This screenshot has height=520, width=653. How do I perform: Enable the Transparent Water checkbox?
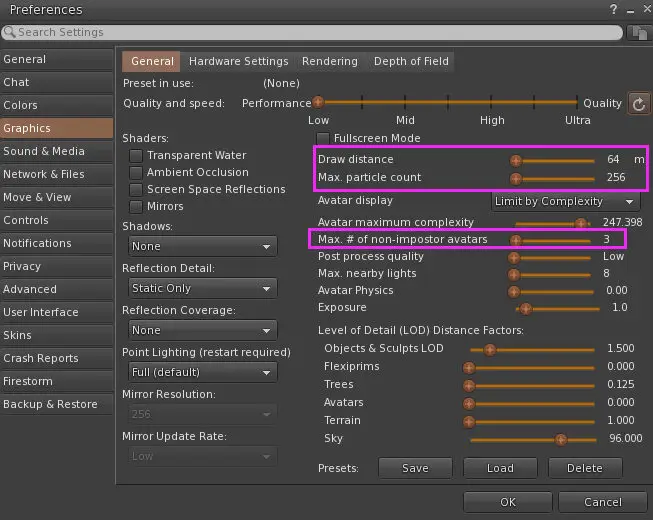pyautogui.click(x=136, y=156)
